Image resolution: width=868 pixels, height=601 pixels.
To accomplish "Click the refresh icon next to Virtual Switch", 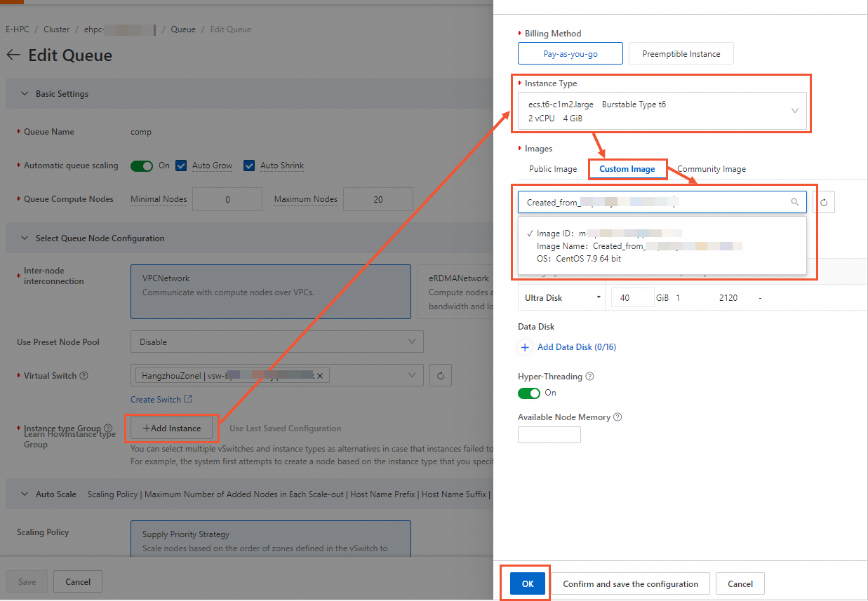I will pos(441,376).
